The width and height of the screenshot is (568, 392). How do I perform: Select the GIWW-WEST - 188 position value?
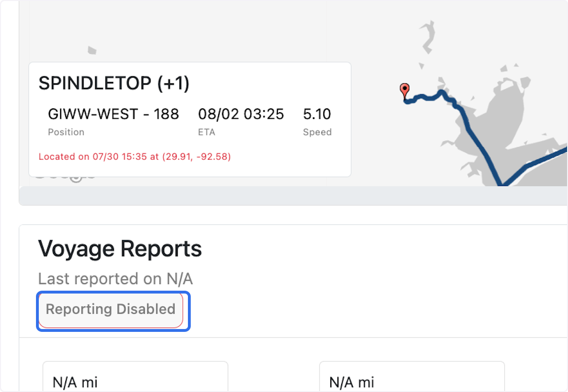[x=113, y=114]
